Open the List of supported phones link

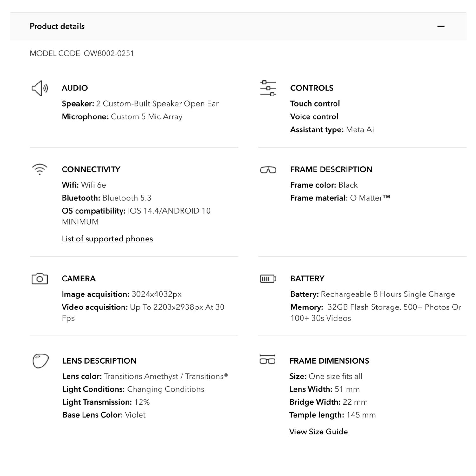[107, 239]
